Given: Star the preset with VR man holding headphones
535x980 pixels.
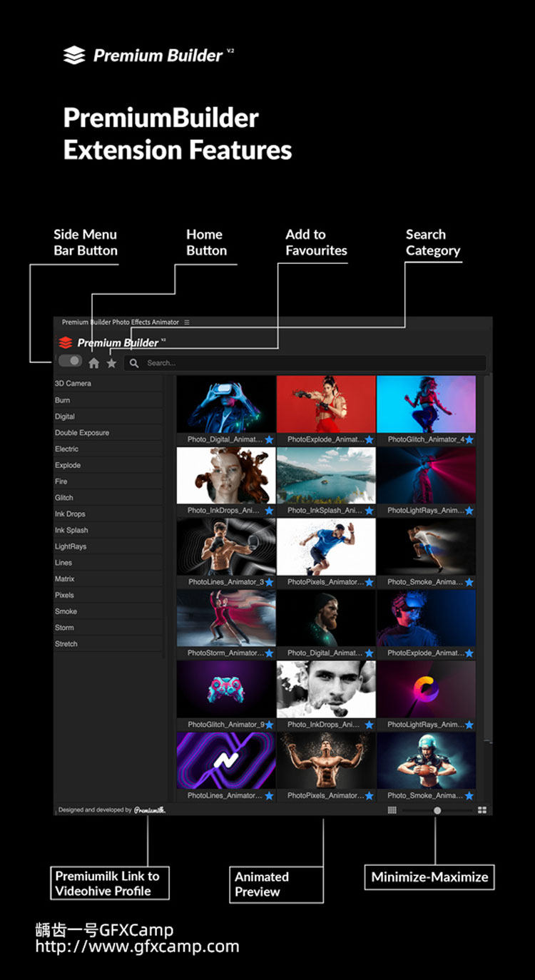Looking at the screenshot, I should pyautogui.click(x=469, y=653).
